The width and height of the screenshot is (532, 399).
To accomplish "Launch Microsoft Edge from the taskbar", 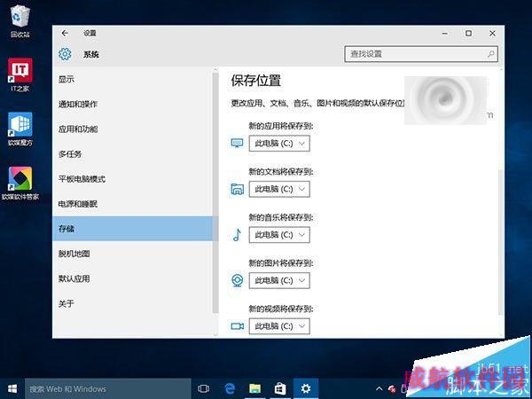I will (230, 389).
